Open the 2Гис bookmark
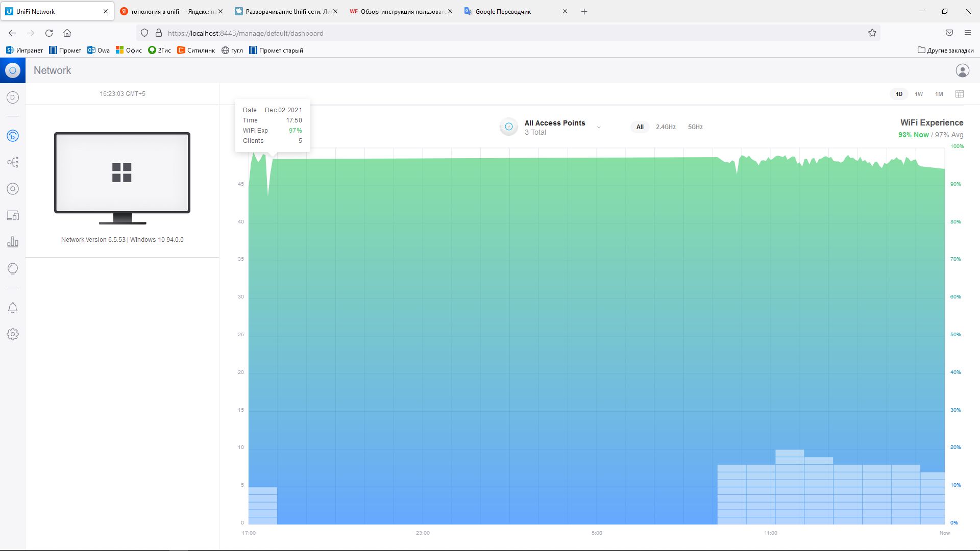The height and width of the screenshot is (551, 980). click(x=159, y=50)
